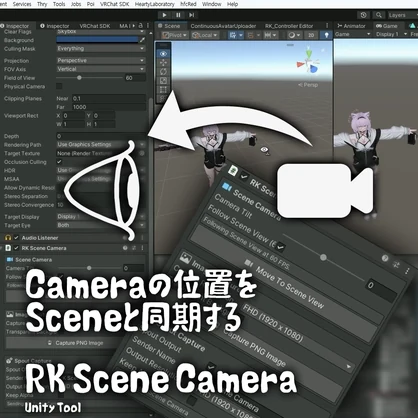The image size is (418, 418).
Task: Open RK Scene Camera help reference icon
Action: point(125,248)
